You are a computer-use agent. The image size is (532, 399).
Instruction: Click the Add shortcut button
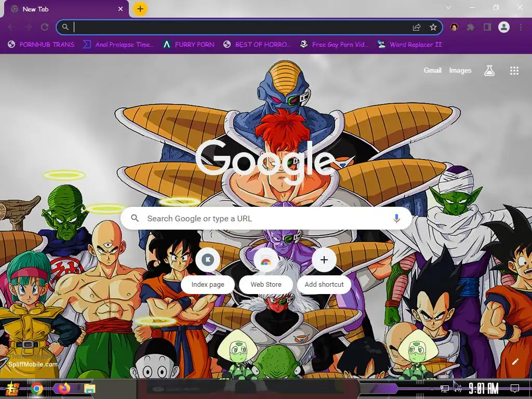[324, 271]
